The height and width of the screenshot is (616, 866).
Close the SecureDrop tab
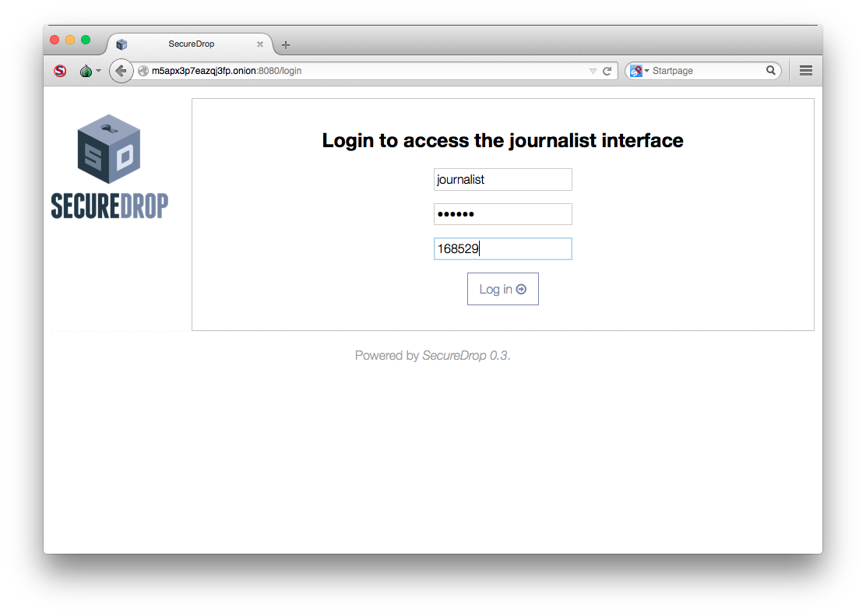click(x=259, y=44)
